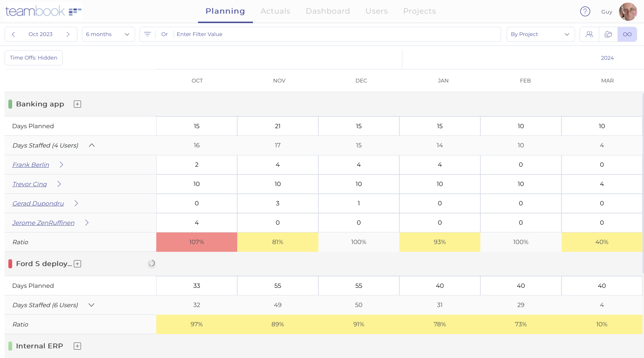Open the Dashboard tab
Screen dimensions: 644x358
pos(328,11)
